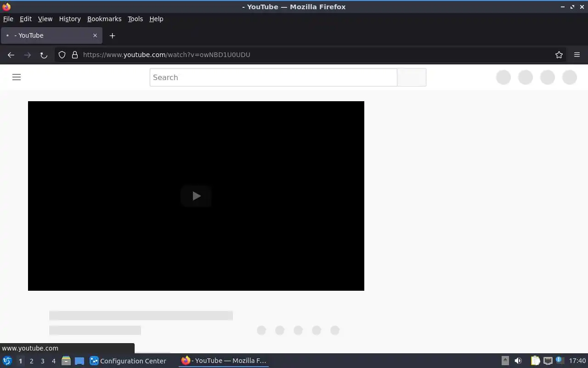Switch to workspace 1
This screenshot has height=368, width=588.
pos(20,361)
